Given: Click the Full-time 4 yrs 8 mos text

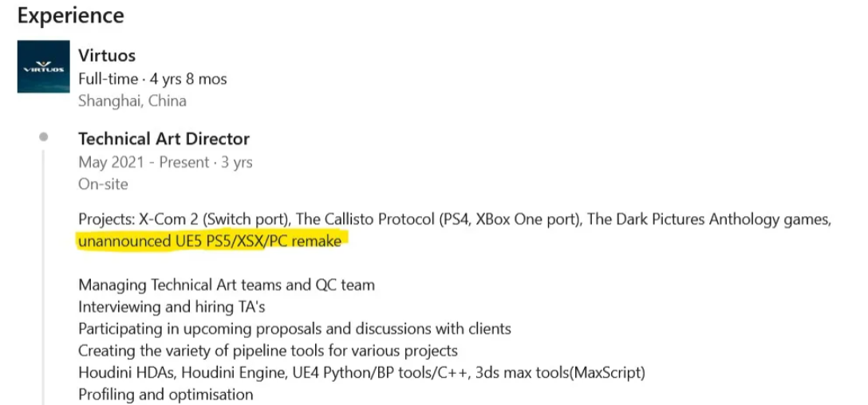Looking at the screenshot, I should click(152, 79).
